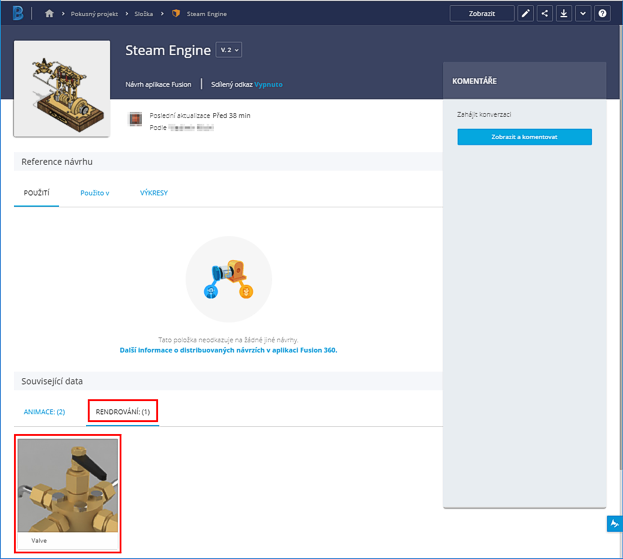The height and width of the screenshot is (559, 623).
Task: Select the POUŽITÍ tab
Action: click(37, 193)
